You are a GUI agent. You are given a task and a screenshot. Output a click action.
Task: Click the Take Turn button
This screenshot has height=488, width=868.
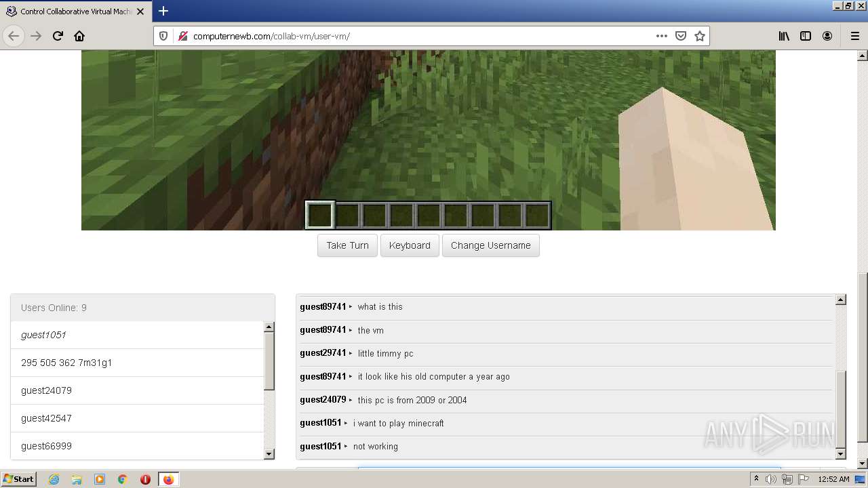click(347, 245)
